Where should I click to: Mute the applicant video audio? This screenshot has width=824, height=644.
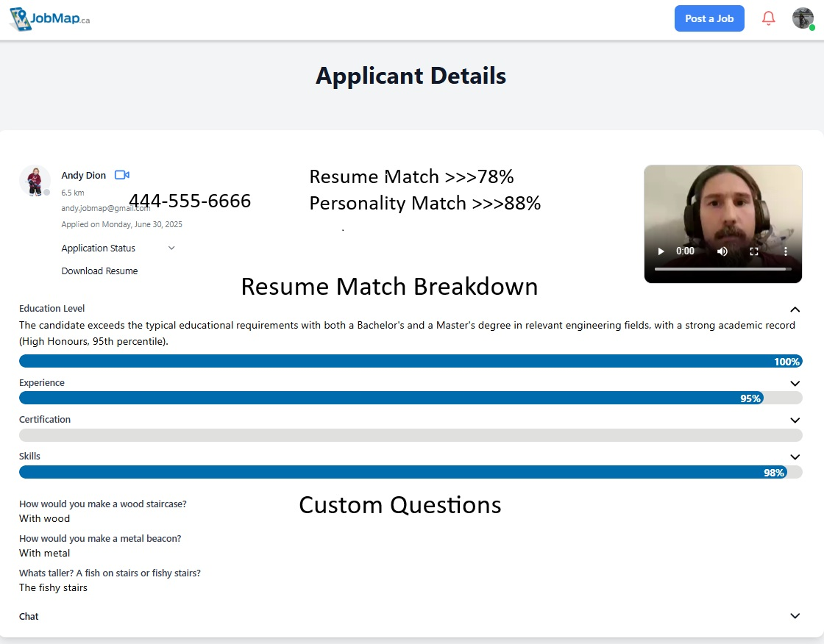[x=722, y=251]
